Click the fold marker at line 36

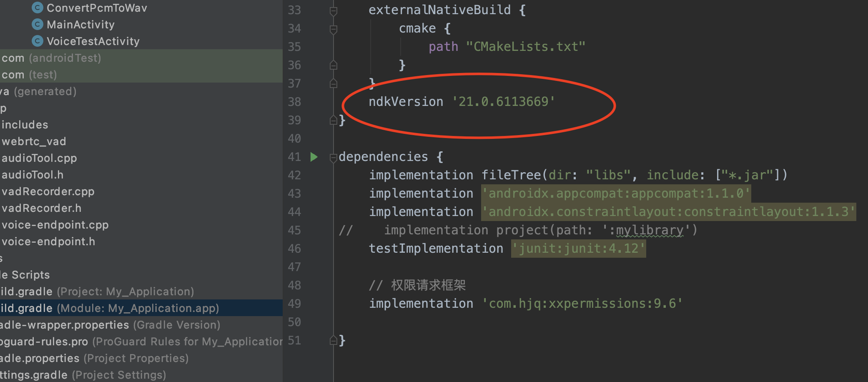click(x=333, y=65)
